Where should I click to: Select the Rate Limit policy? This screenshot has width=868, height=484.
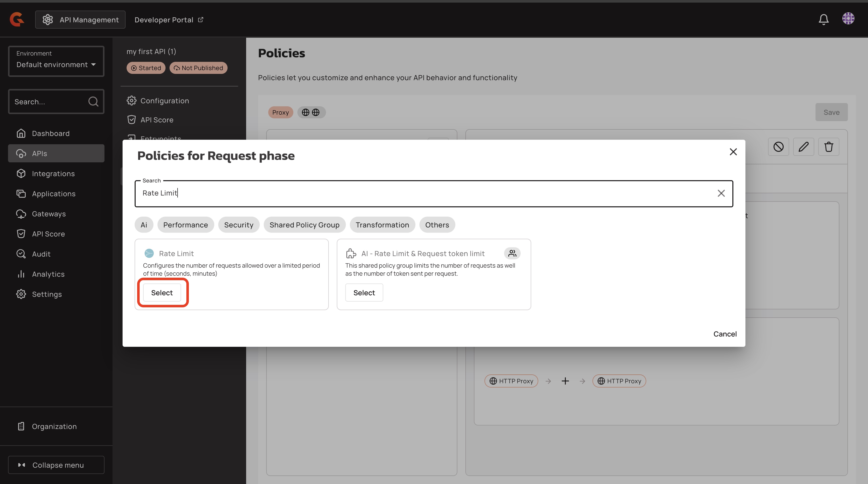tap(162, 293)
